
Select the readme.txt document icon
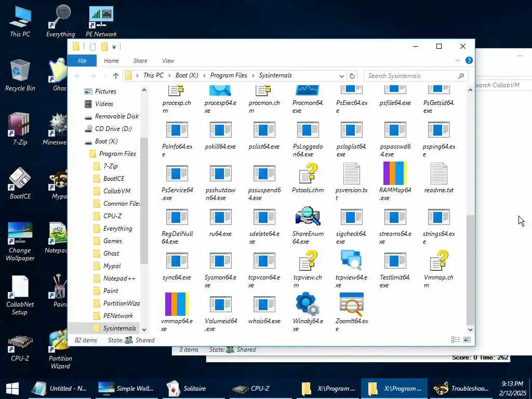[438, 174]
